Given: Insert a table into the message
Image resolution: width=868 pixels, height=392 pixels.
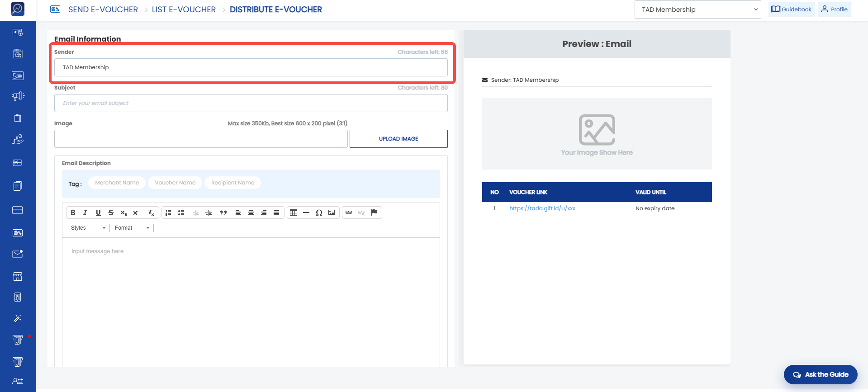Looking at the screenshot, I should point(294,213).
